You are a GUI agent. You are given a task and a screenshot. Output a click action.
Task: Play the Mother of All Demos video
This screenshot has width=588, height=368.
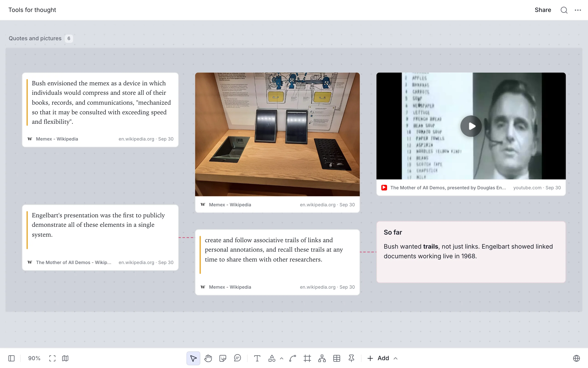click(471, 126)
